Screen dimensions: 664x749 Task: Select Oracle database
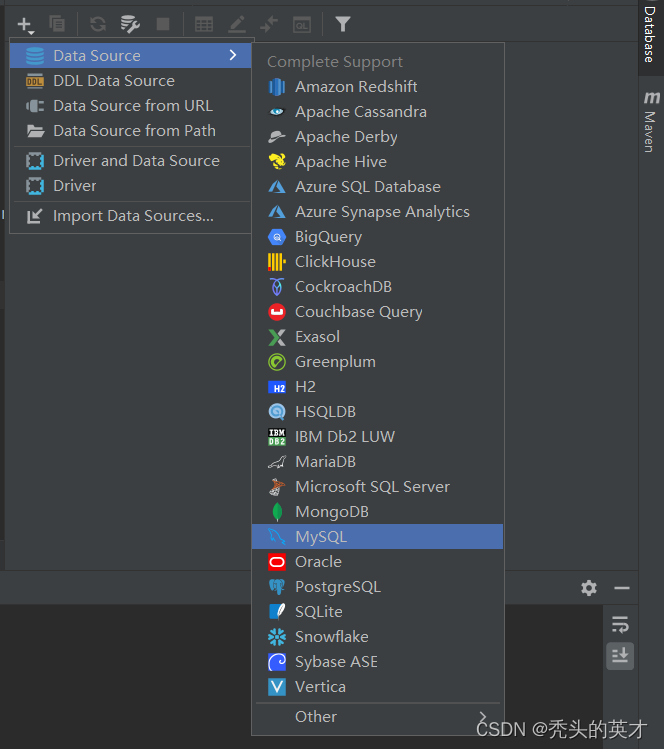(x=377, y=562)
